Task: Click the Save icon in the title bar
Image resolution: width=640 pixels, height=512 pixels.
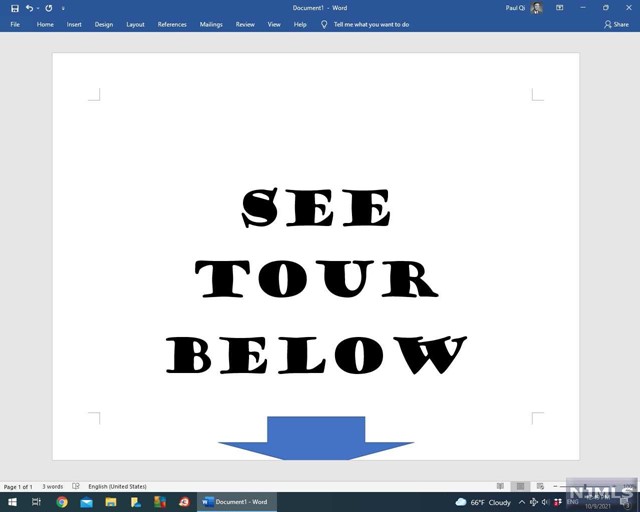Action: pyautogui.click(x=15, y=8)
